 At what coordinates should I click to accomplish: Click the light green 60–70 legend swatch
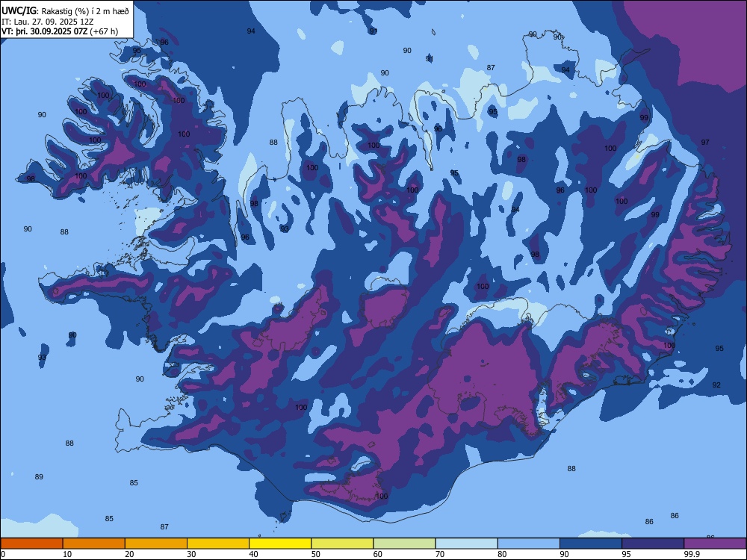click(404, 544)
